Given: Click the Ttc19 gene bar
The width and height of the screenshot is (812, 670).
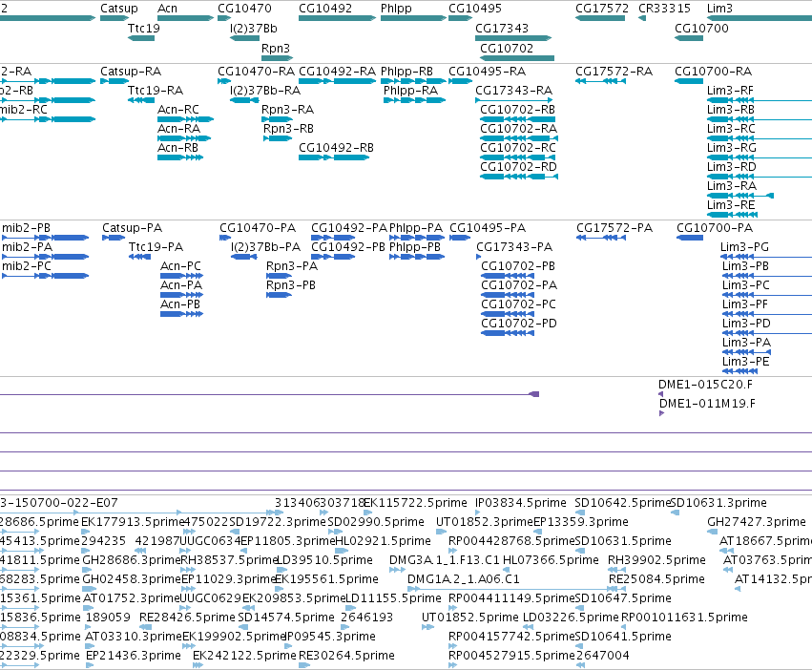Looking at the screenshot, I should [x=141, y=38].
